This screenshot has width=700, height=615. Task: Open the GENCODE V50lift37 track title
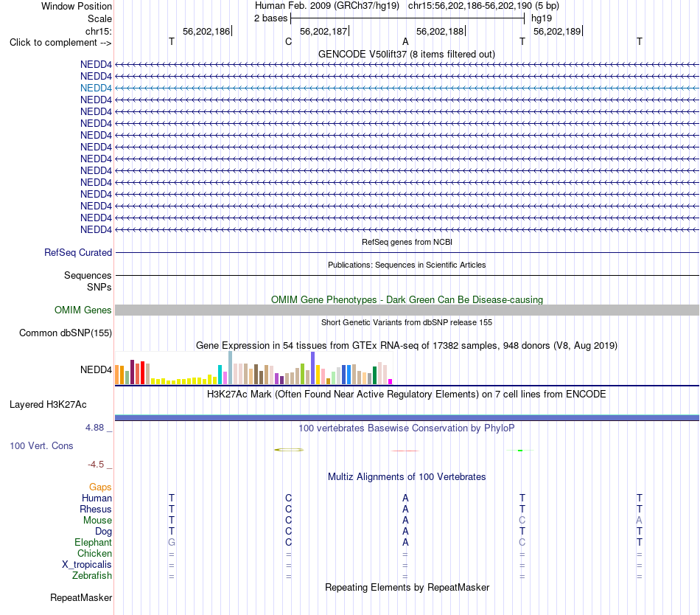pyautogui.click(x=407, y=54)
